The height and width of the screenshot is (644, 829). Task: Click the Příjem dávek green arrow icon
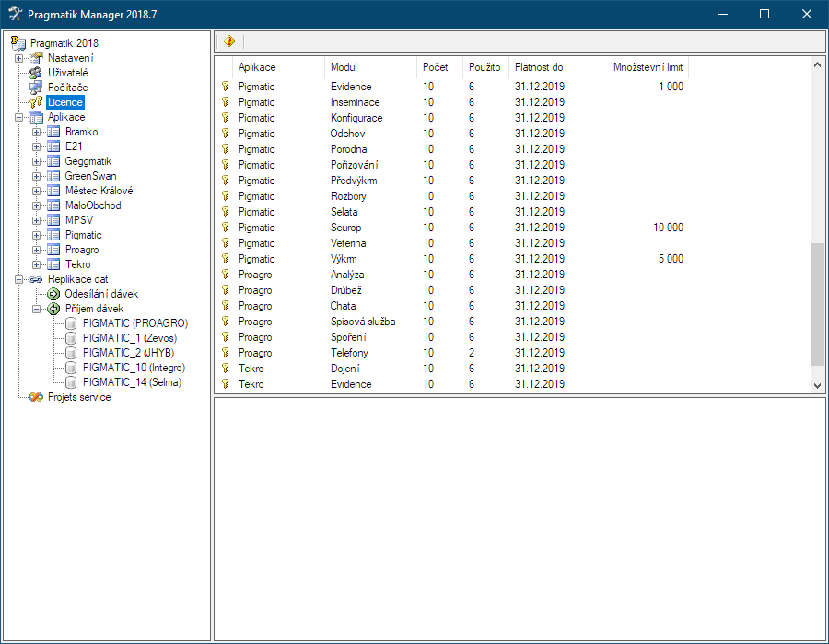[53, 309]
